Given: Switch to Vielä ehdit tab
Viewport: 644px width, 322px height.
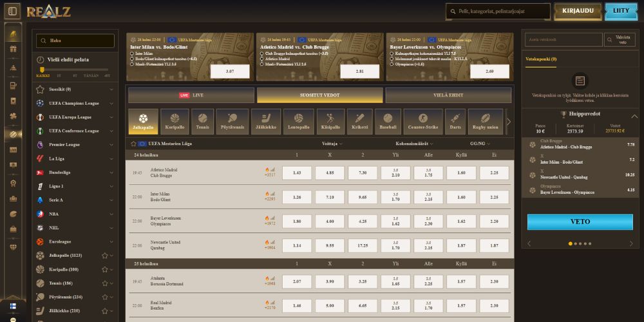Looking at the screenshot, I should click(x=448, y=95).
